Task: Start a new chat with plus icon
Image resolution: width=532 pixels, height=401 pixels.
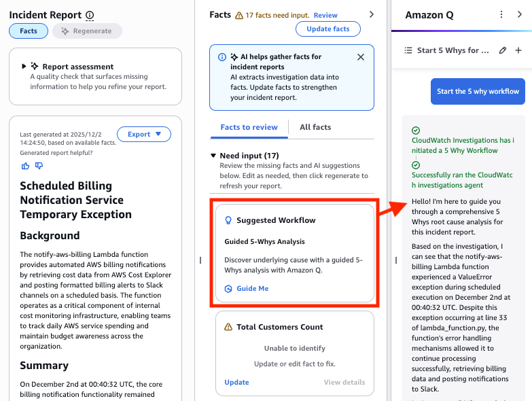Action: 518,50
